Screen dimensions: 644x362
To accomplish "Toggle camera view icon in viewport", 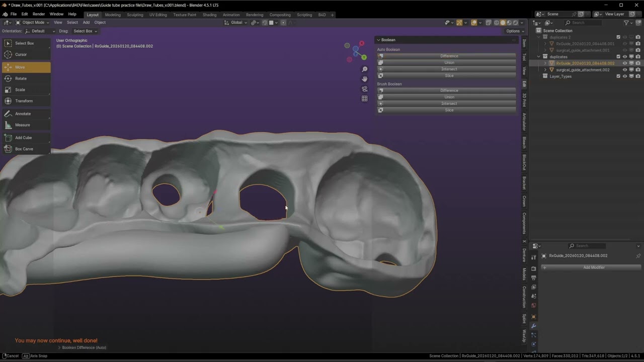I will 365,88.
